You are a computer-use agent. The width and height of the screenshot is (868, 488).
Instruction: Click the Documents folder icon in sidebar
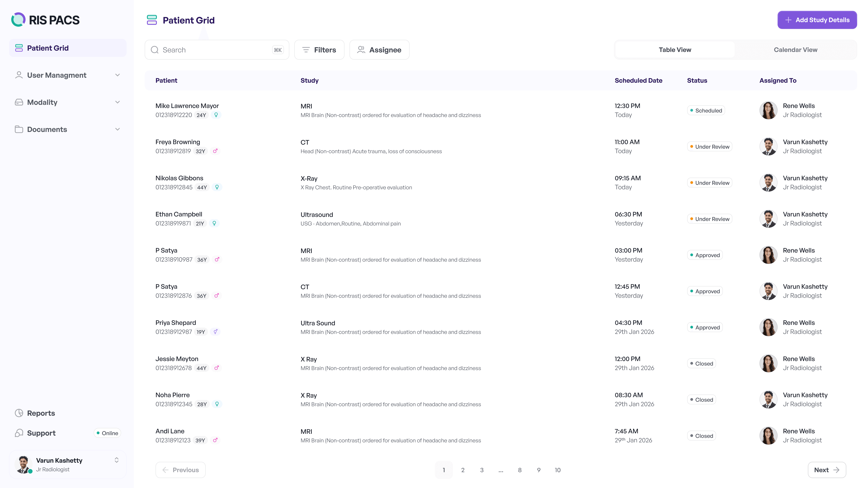coord(19,129)
